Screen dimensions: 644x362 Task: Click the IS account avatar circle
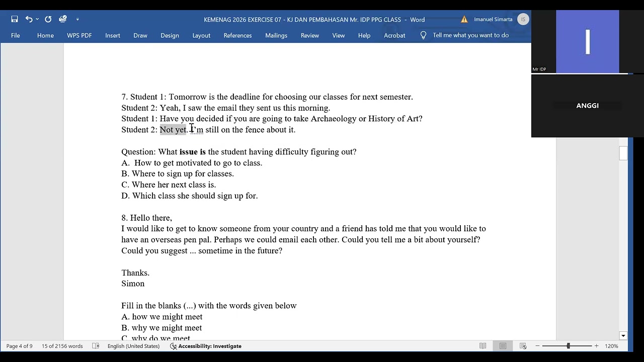[x=523, y=20]
